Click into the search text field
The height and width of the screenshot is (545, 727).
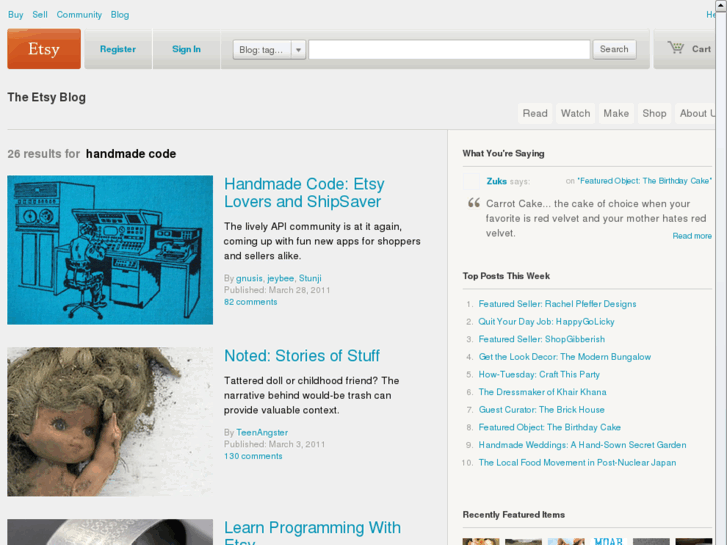pos(449,49)
